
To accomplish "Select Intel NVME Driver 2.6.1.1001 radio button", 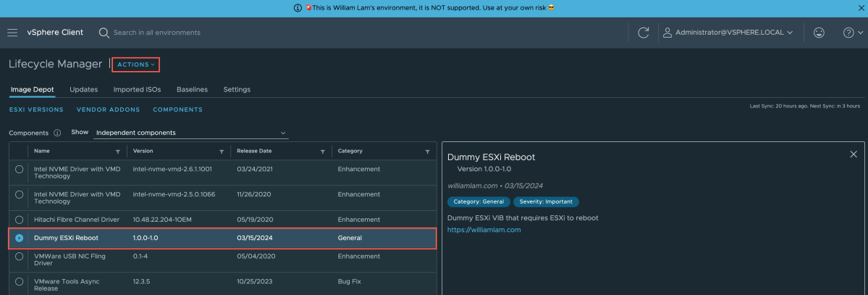I will pos(20,169).
